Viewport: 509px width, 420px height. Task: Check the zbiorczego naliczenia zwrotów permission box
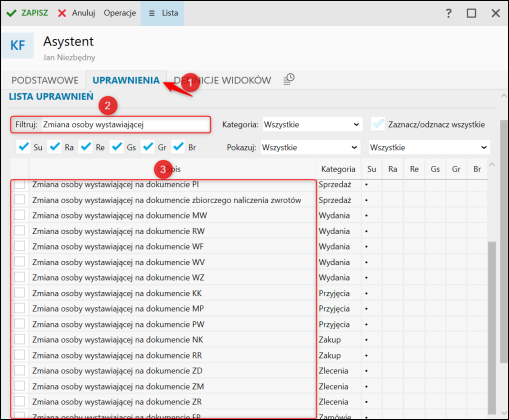(x=20, y=200)
